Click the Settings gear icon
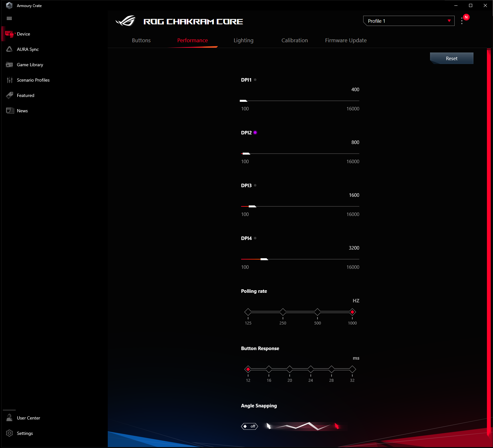Viewport: 493px width, 448px height. (x=10, y=433)
